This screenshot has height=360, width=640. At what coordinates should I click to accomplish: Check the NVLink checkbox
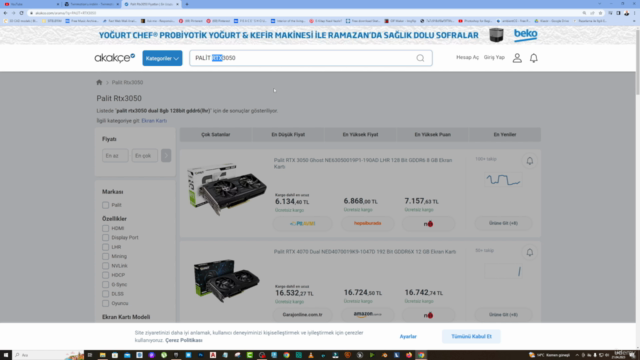point(105,266)
